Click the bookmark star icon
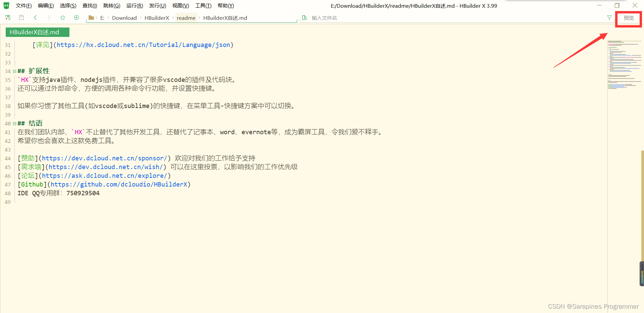Screen dimensions: 644x313 [x=63, y=17]
